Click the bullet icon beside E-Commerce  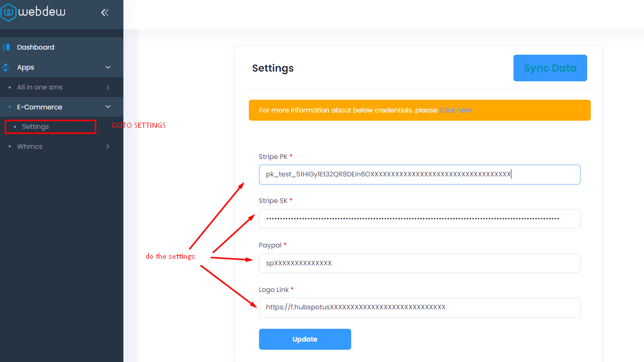[11, 107]
